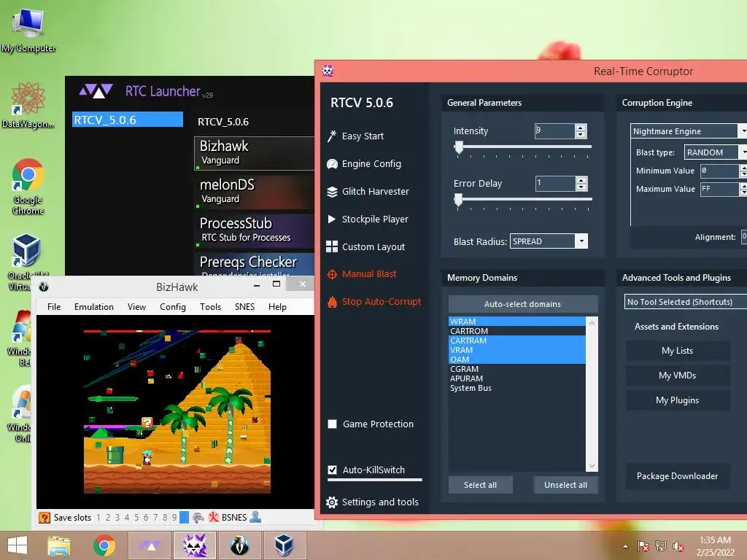The height and width of the screenshot is (560, 747).
Task: Click Auto-select domains button
Action: (522, 304)
